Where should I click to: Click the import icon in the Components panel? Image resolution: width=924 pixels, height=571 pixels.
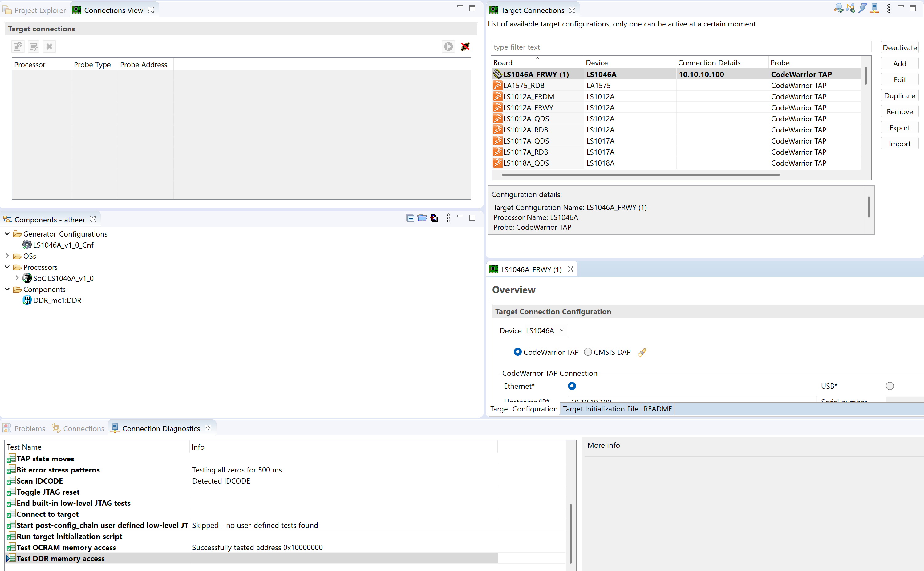pos(433,218)
